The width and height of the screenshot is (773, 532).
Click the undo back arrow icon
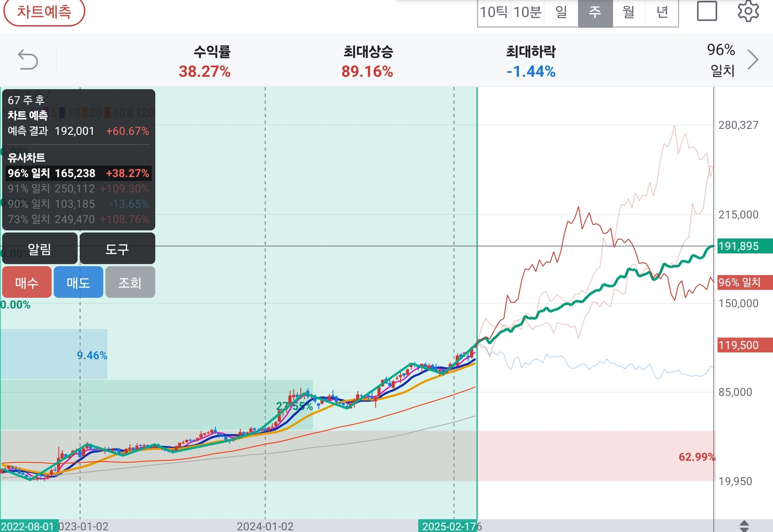click(28, 59)
